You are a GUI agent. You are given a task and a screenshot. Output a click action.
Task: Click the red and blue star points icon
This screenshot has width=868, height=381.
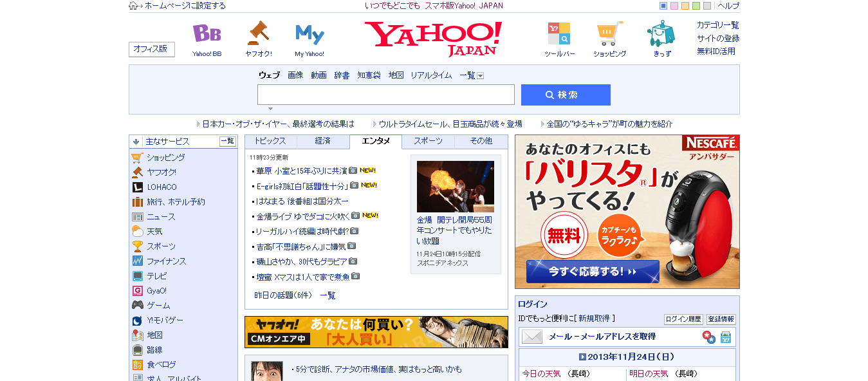pos(708,337)
